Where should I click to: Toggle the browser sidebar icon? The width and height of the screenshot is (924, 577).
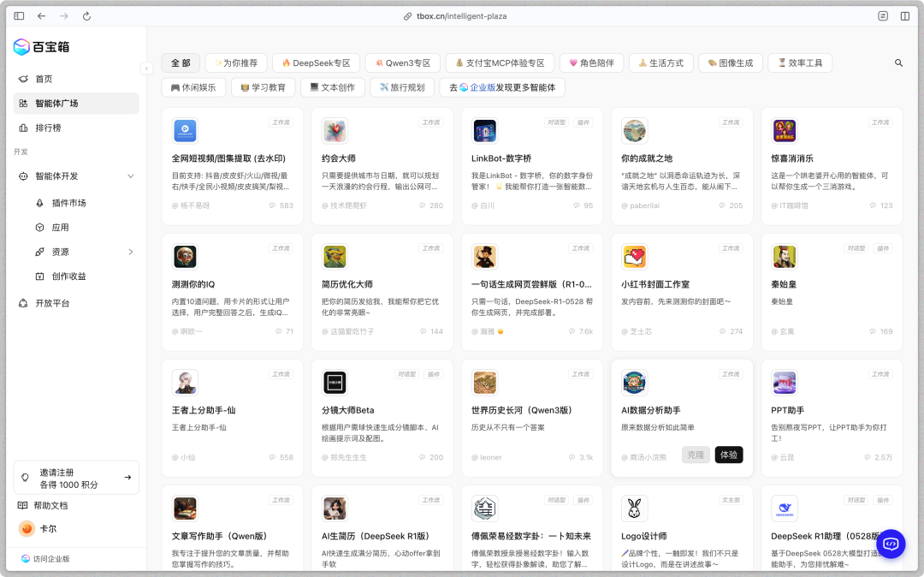(19, 16)
